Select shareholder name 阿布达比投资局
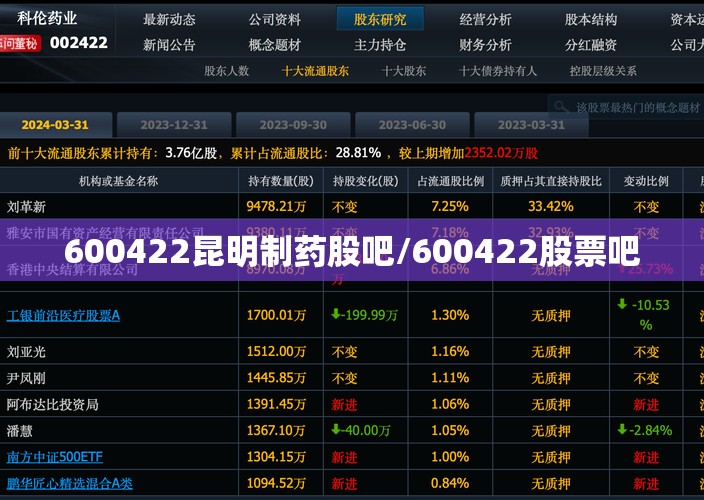Screen dimensions: 704x500 pyautogui.click(x=53, y=404)
